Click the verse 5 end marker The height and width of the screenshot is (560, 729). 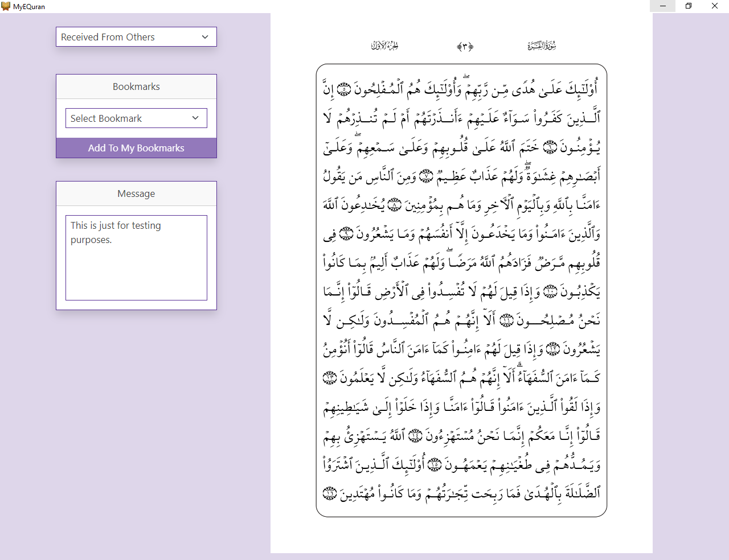point(344,89)
